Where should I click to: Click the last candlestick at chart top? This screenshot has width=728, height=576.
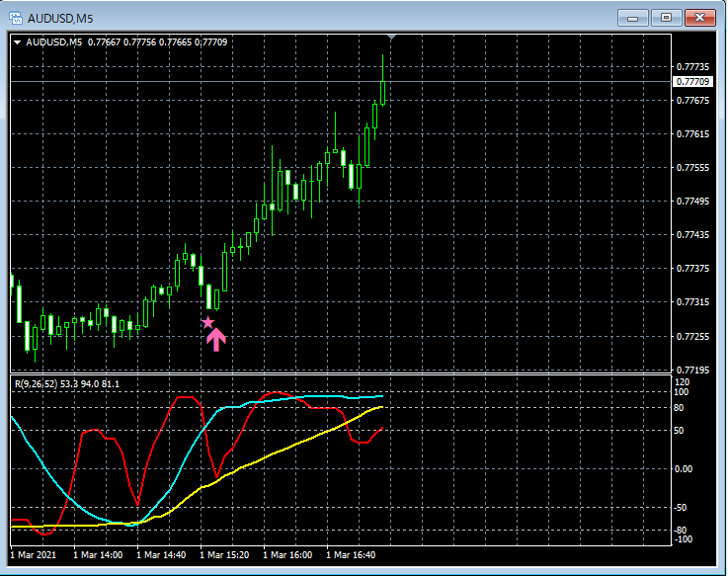pyautogui.click(x=383, y=80)
